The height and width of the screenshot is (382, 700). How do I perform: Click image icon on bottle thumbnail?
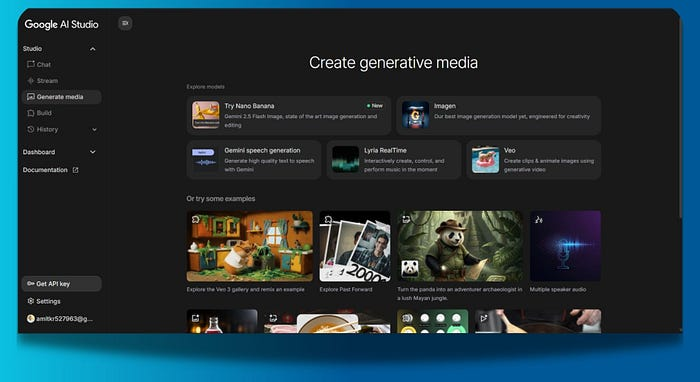tap(196, 318)
